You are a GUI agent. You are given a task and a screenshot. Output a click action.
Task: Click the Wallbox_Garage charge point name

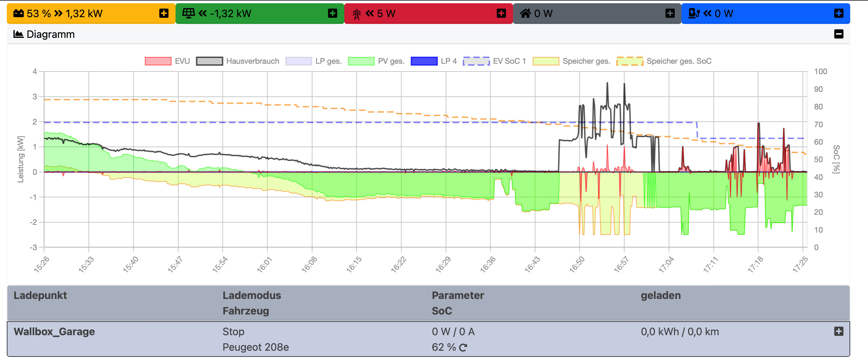click(x=54, y=332)
